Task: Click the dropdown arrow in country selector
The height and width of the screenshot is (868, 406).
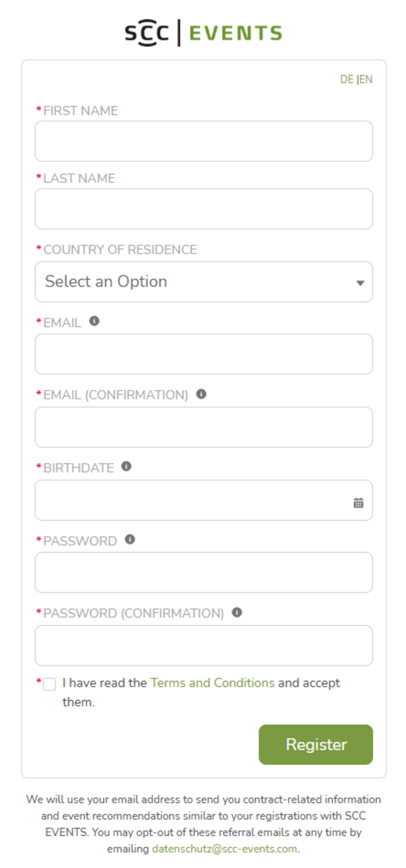Action: (360, 283)
